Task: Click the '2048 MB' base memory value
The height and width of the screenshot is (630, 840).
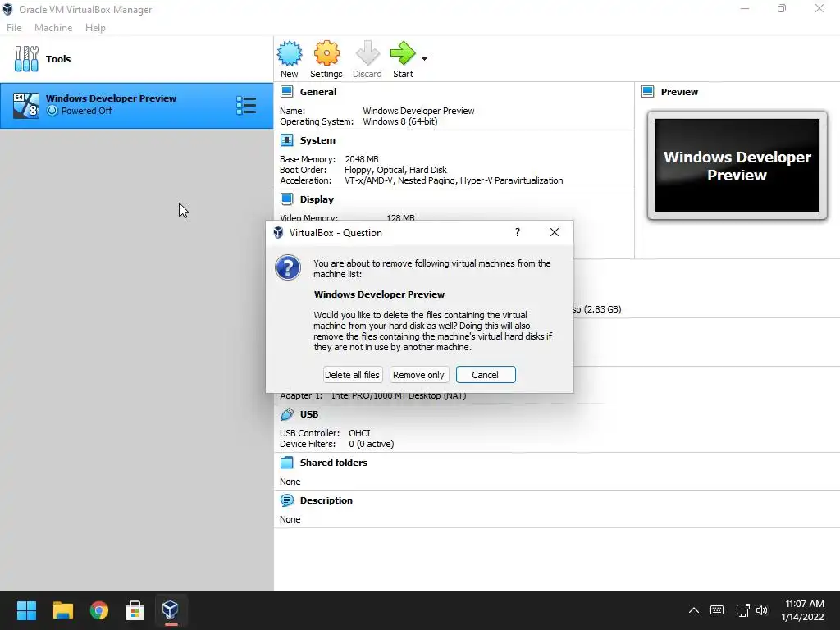Action: coord(362,159)
